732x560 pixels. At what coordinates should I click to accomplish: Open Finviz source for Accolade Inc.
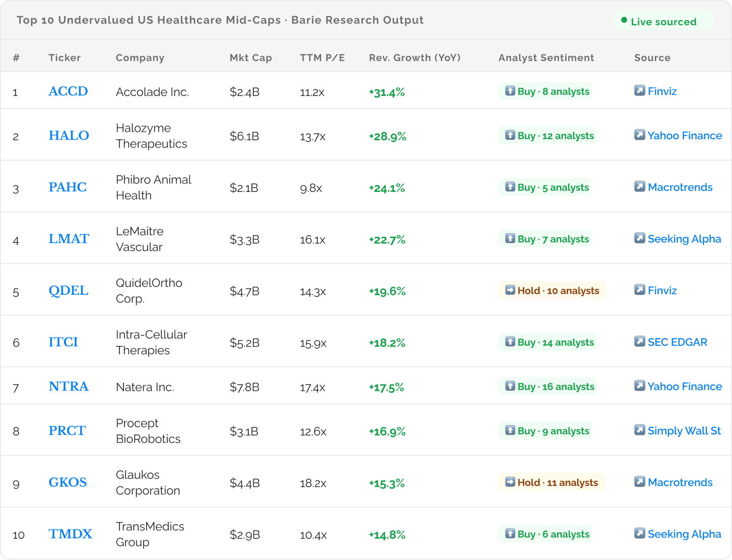(x=662, y=92)
